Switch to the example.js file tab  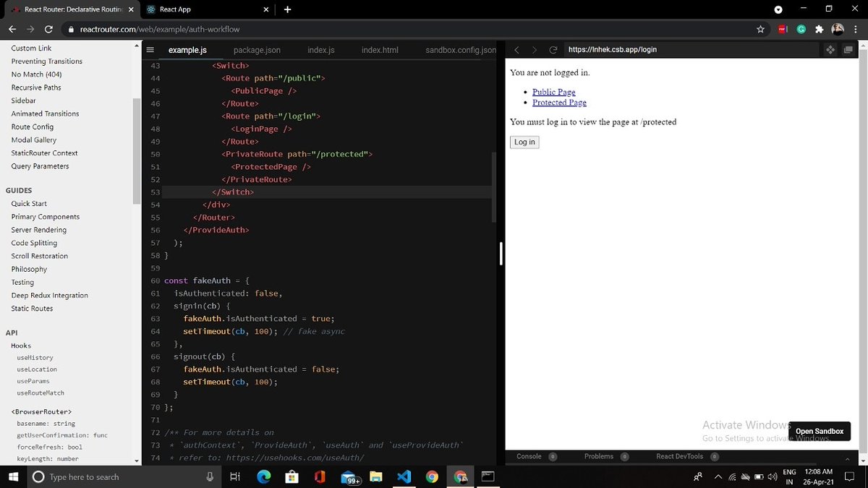point(187,50)
